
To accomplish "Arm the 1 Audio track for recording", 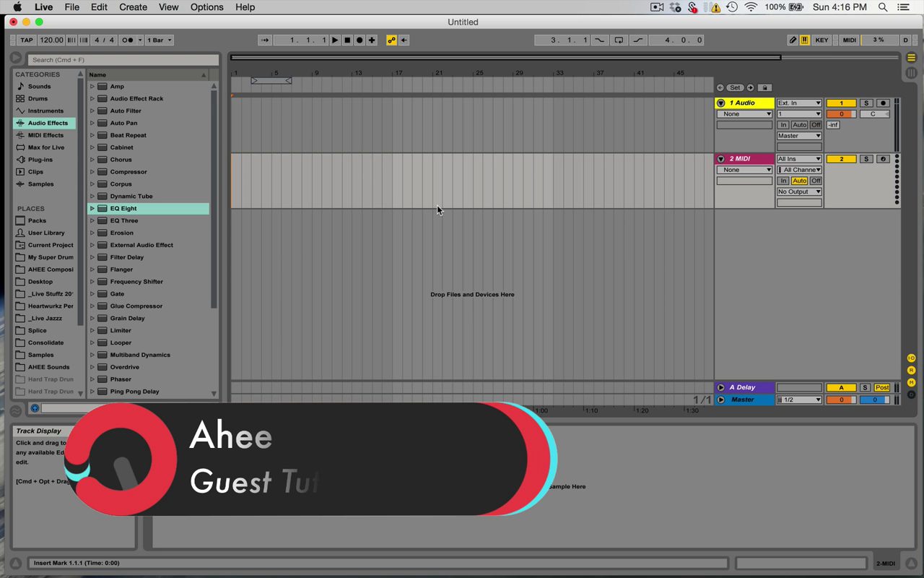I will click(882, 103).
